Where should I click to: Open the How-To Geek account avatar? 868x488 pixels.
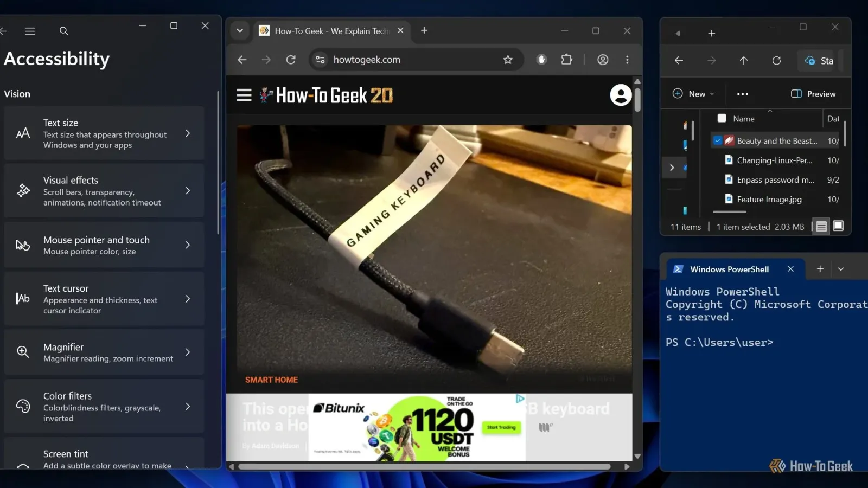pyautogui.click(x=621, y=95)
